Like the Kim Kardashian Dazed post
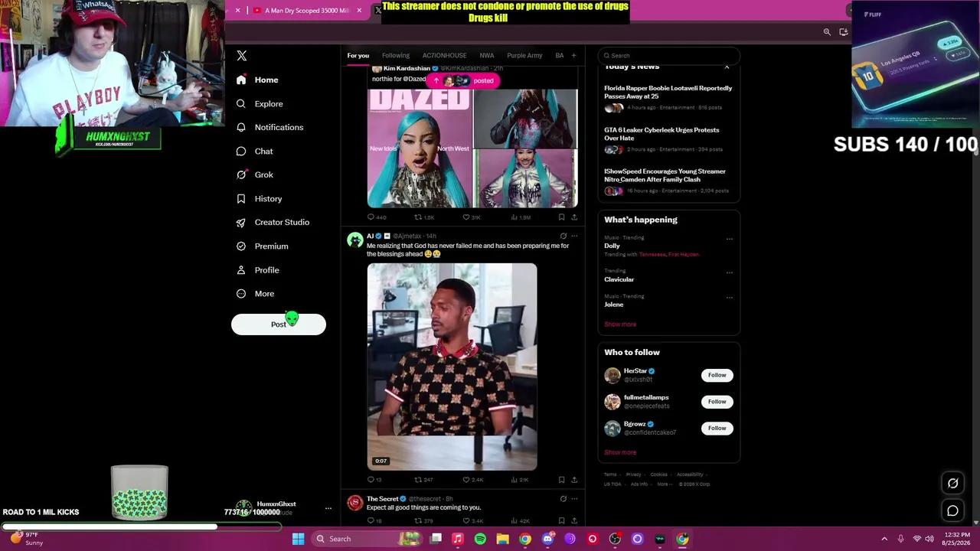The height and width of the screenshot is (551, 980). tap(466, 217)
